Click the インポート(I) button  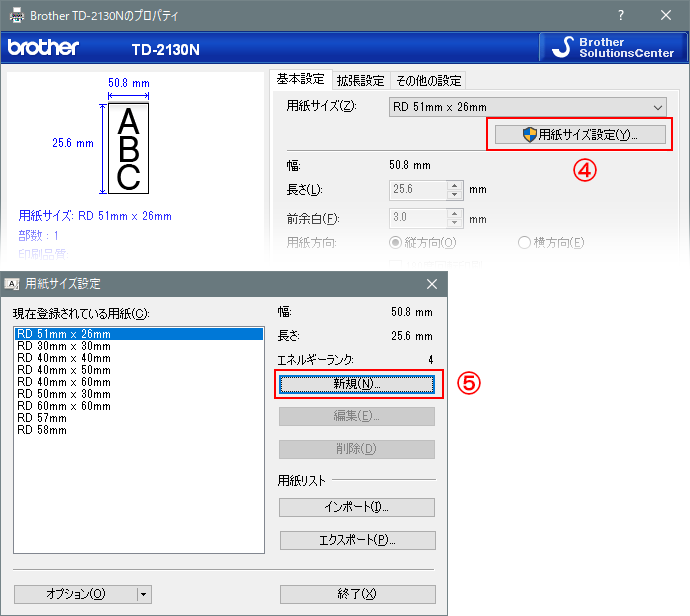(x=357, y=507)
